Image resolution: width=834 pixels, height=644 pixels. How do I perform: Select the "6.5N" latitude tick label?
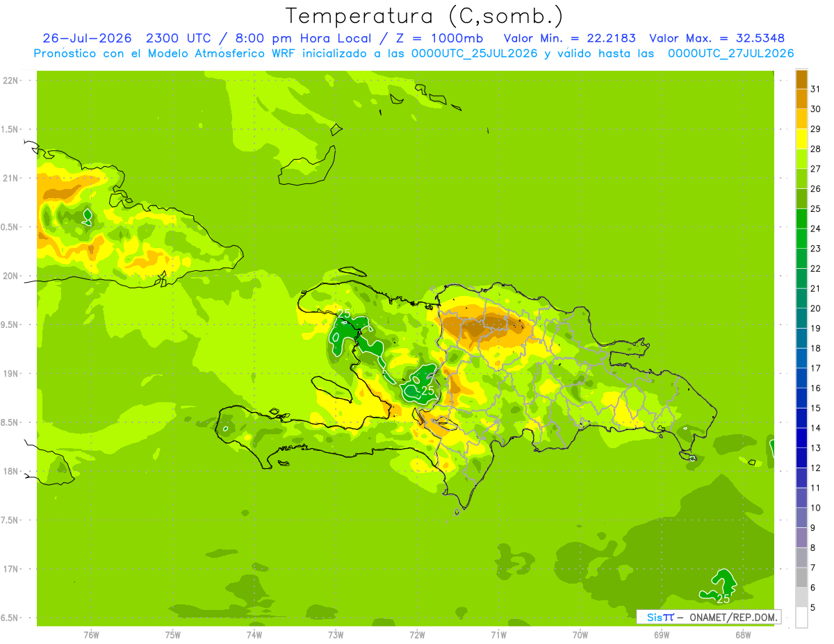coord(10,618)
